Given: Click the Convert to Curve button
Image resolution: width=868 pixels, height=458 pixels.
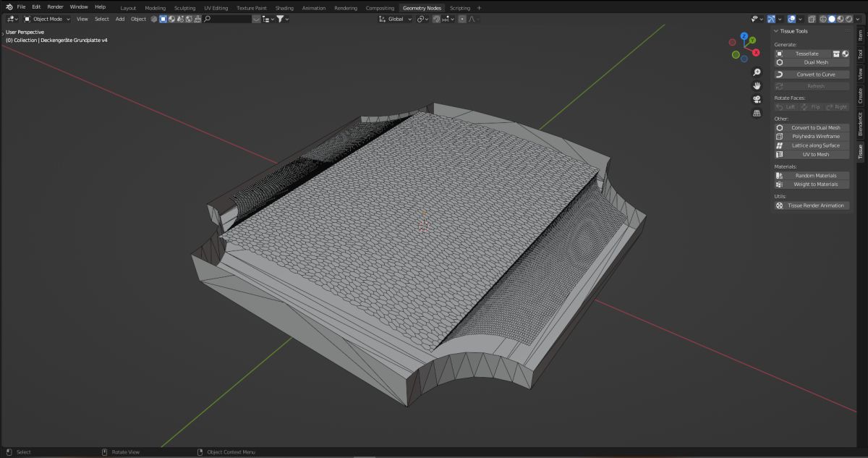Looking at the screenshot, I should 812,75.
